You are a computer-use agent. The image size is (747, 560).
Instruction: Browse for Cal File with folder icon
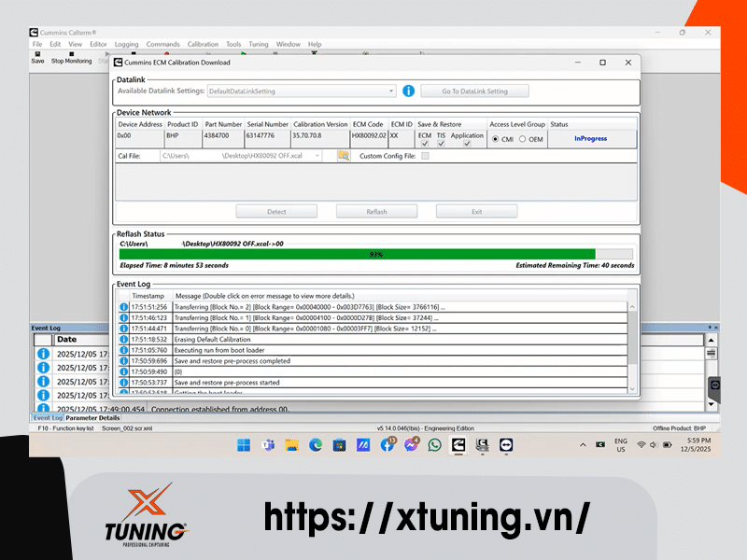click(343, 156)
